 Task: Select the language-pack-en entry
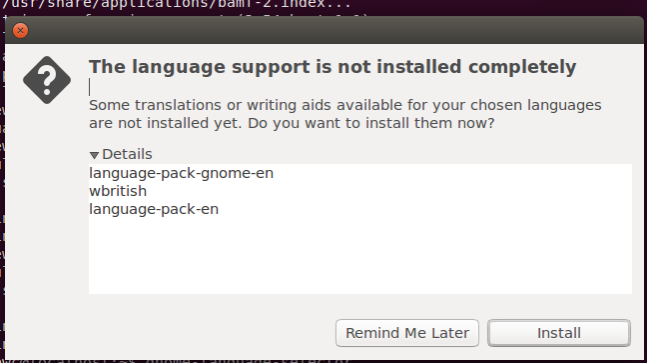pyautogui.click(x=153, y=210)
